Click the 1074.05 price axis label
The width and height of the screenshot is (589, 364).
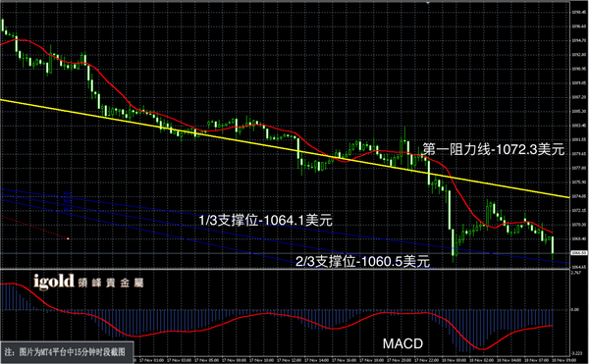tap(579, 196)
